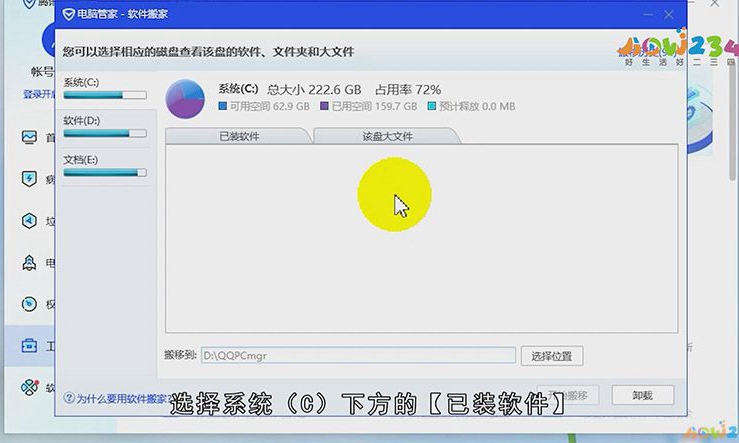Click the 搬移到 path field D:\QQPCmgr

point(358,355)
